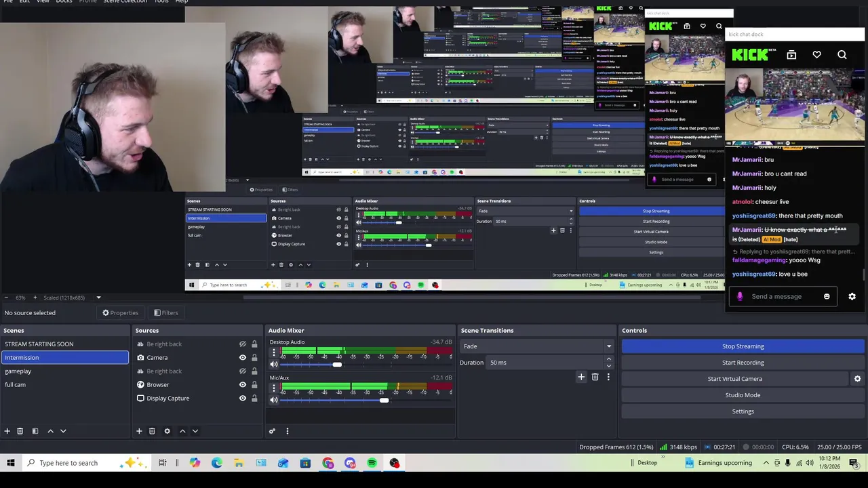The image size is (868, 488).
Task: Toggle lock on Display Capture source
Action: click(254, 398)
